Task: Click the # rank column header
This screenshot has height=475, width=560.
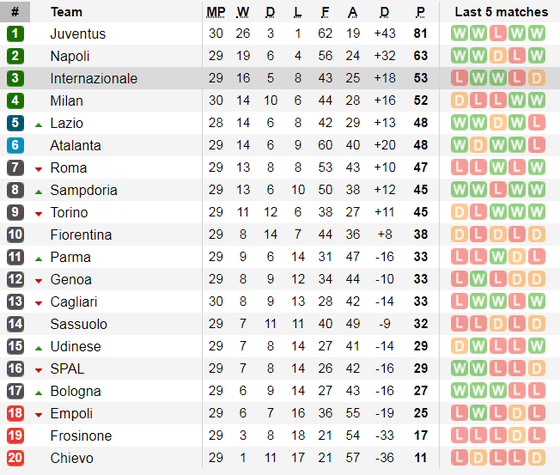Action: (x=15, y=12)
